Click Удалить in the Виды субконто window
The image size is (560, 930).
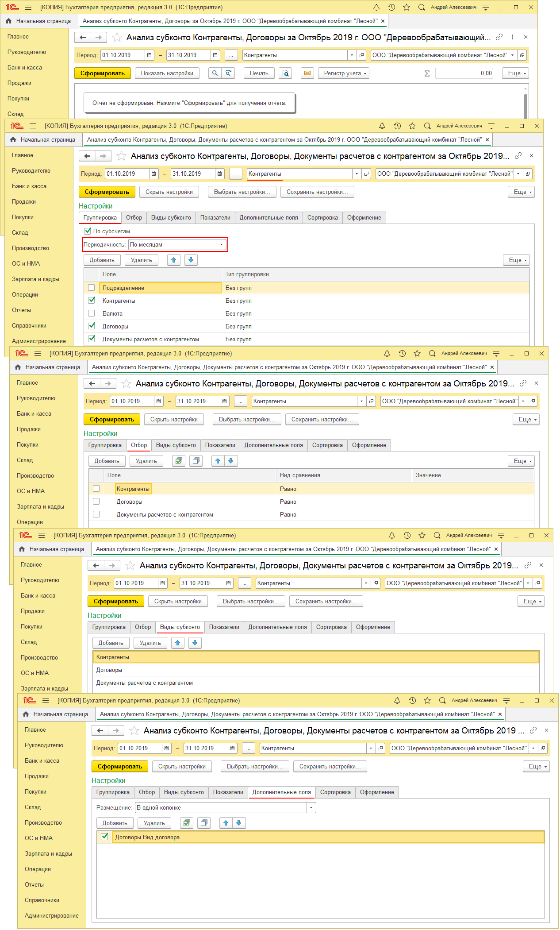pos(150,643)
